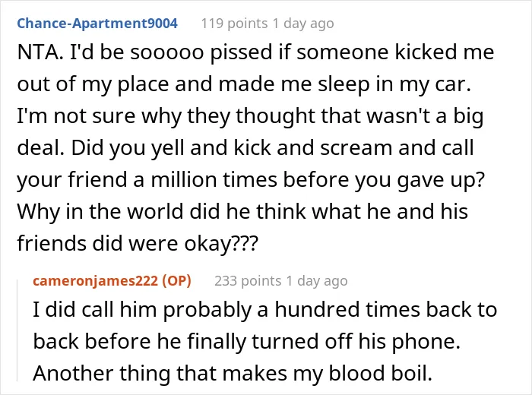This screenshot has width=532, height=395.
Task: Click text 'friends did were okay???'
Action: point(138,243)
